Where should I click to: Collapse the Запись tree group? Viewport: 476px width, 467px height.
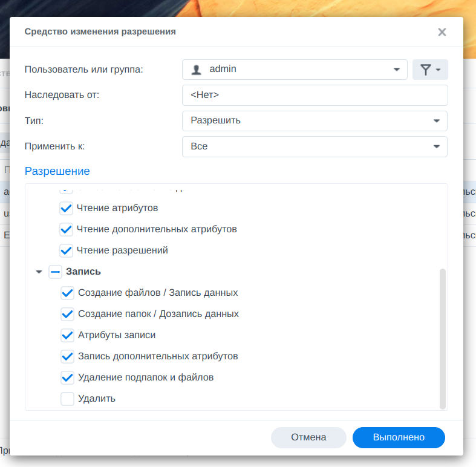pyautogui.click(x=39, y=272)
